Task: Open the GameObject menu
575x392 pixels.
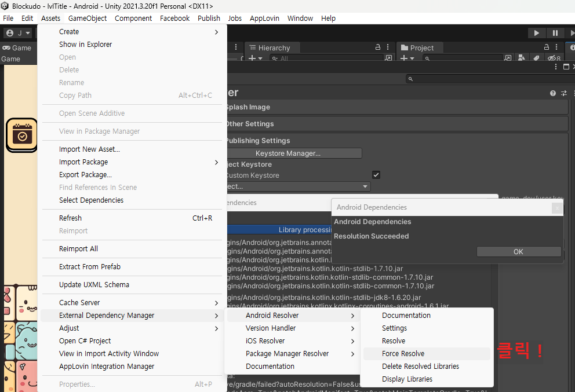Action: 88,19
